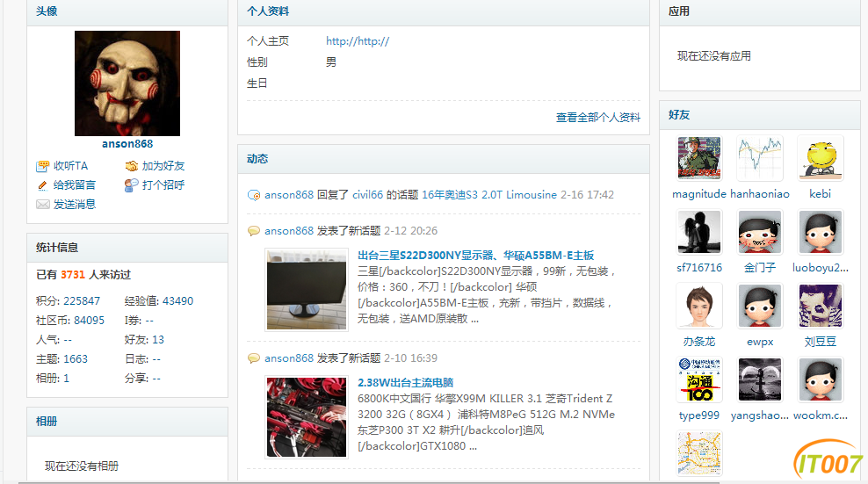The width and height of the screenshot is (868, 484).
Task: Click the 打个招呼 icon
Action: click(131, 185)
